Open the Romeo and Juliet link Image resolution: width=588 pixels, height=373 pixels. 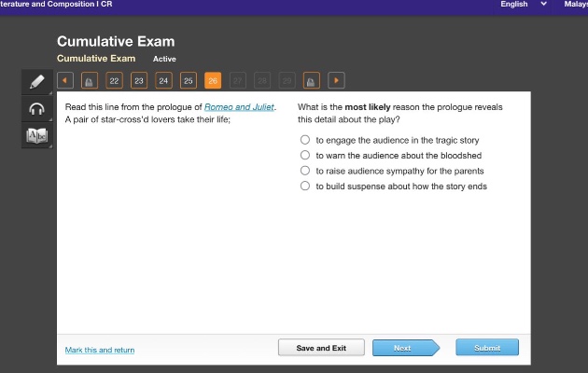[x=239, y=107]
